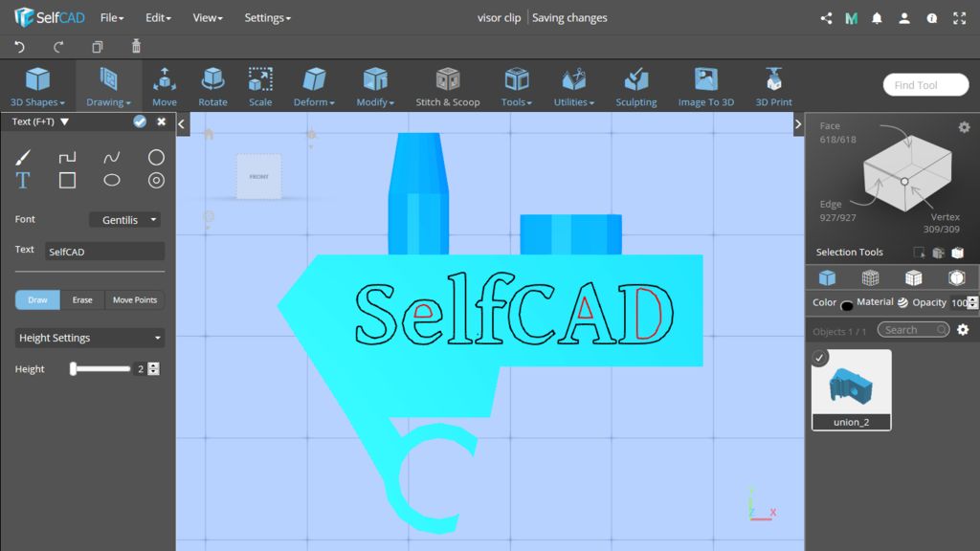Image resolution: width=980 pixels, height=551 pixels.
Task: Select the freehand brush drawing tool
Action: pos(23,157)
